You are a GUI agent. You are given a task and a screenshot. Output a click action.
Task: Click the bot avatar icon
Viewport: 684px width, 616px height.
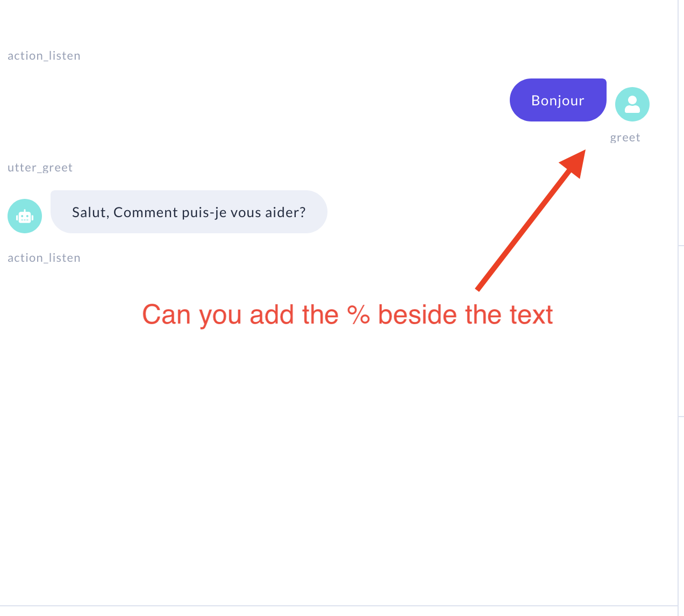(25, 216)
